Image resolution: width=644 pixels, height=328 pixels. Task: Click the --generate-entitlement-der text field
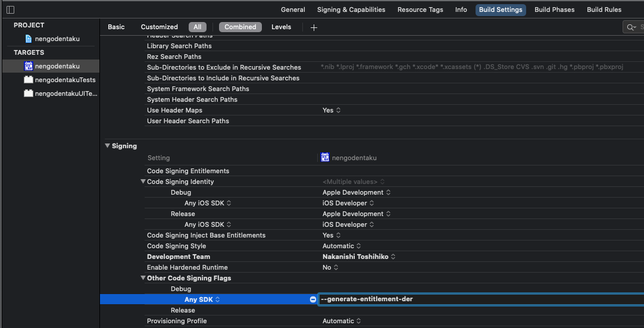point(482,299)
